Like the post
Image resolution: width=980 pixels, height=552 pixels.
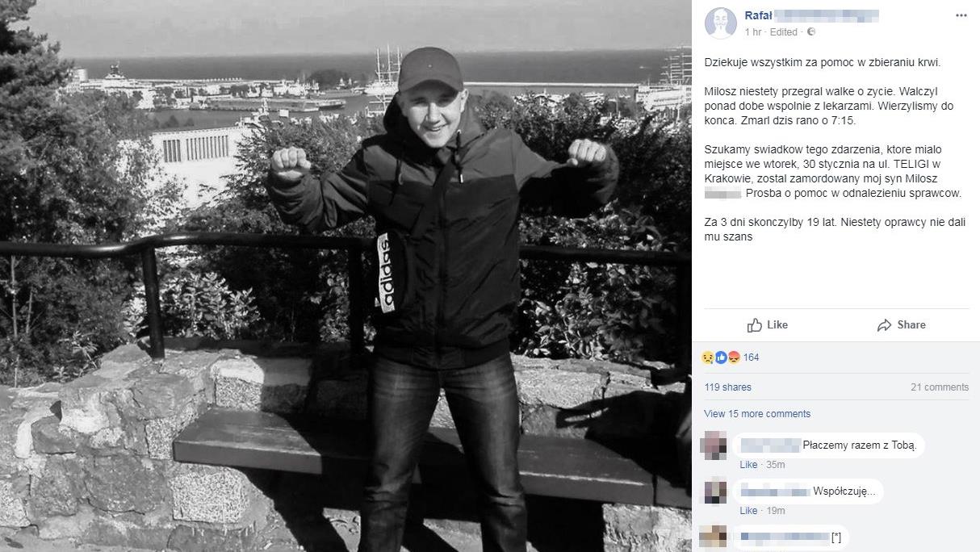click(x=767, y=324)
